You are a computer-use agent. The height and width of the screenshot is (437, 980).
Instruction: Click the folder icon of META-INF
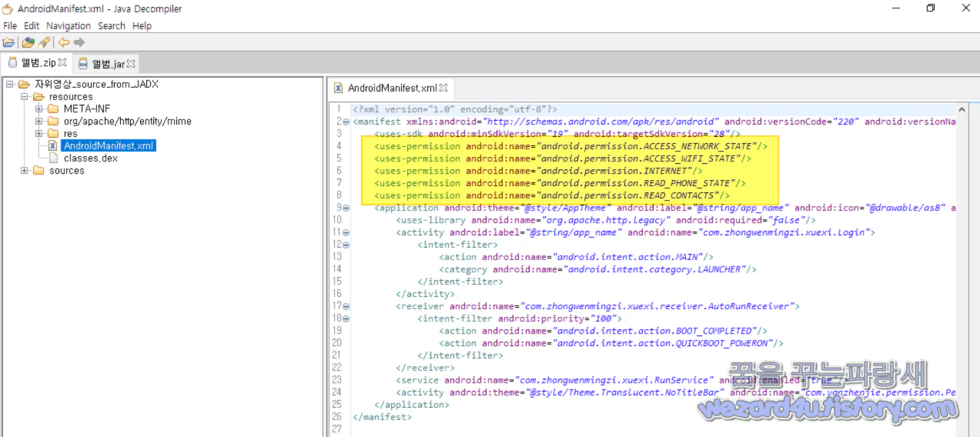(53, 109)
